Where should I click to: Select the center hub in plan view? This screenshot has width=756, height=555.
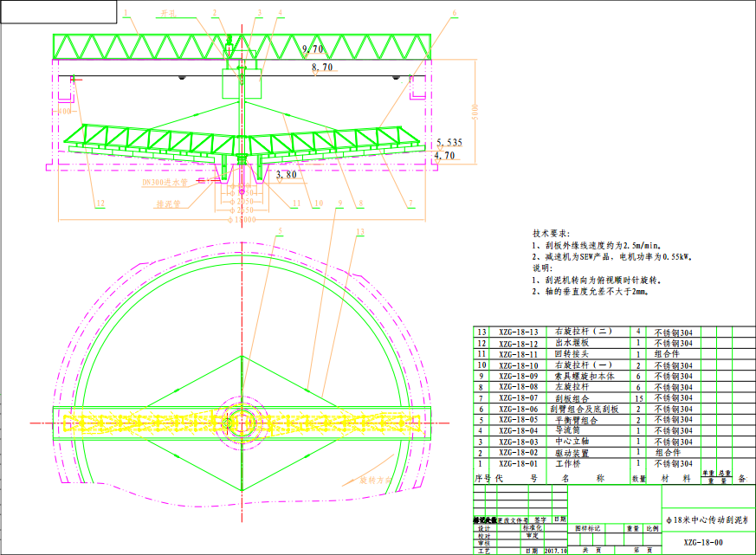coord(237,422)
